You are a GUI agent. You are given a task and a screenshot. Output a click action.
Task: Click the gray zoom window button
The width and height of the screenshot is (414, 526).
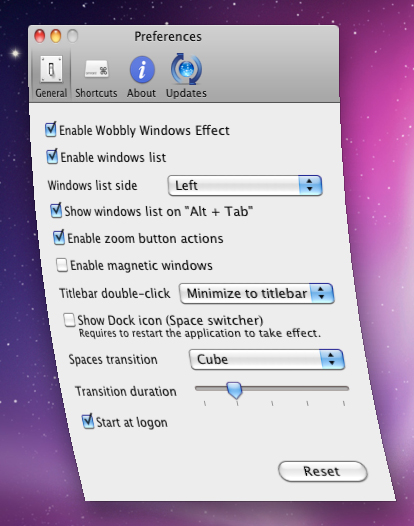point(72,36)
